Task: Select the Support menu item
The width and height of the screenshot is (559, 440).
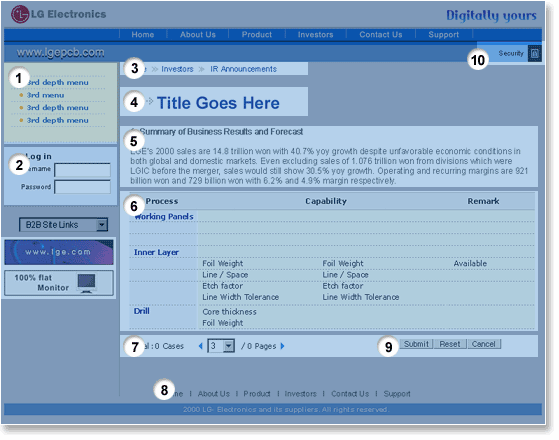Action: pyautogui.click(x=444, y=35)
